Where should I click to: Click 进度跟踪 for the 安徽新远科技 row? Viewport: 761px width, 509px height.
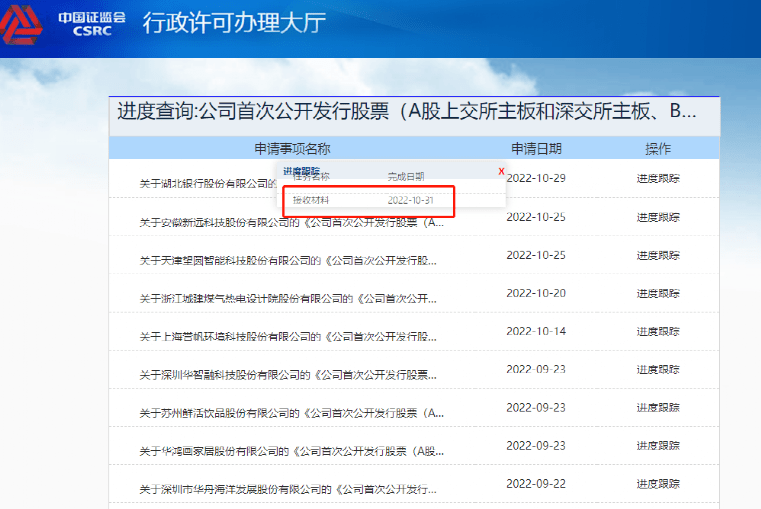pos(658,217)
